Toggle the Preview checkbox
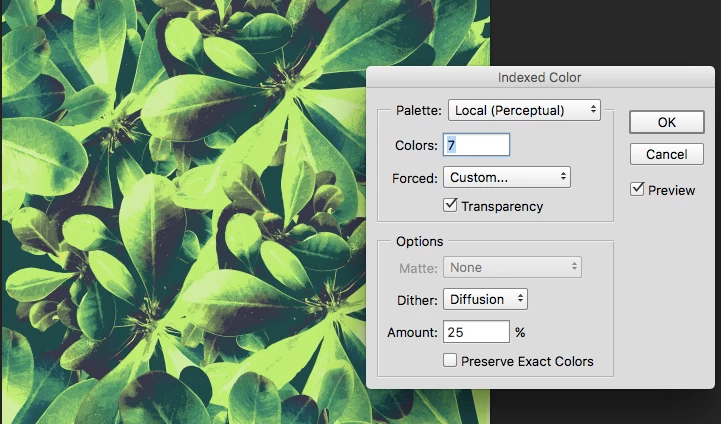Image resolution: width=721 pixels, height=424 pixels. 637,189
